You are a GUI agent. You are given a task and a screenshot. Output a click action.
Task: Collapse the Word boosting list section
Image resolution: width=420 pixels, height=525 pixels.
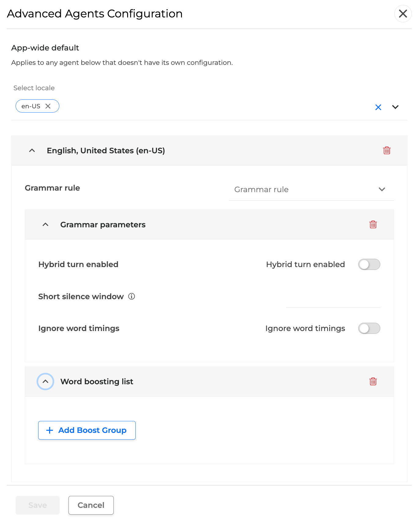click(x=46, y=382)
